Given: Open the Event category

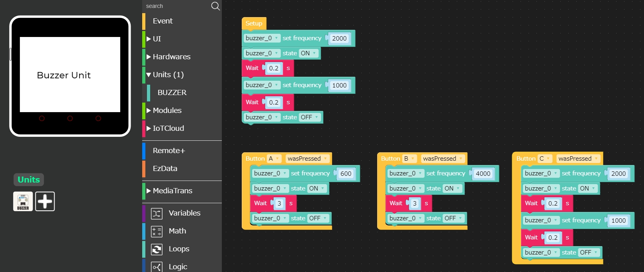Looking at the screenshot, I should [x=162, y=21].
